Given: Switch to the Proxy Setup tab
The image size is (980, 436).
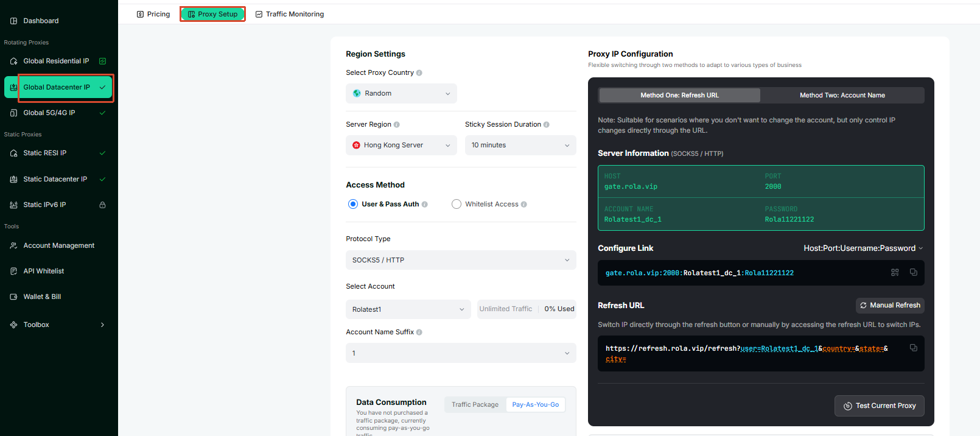Looking at the screenshot, I should 212,14.
